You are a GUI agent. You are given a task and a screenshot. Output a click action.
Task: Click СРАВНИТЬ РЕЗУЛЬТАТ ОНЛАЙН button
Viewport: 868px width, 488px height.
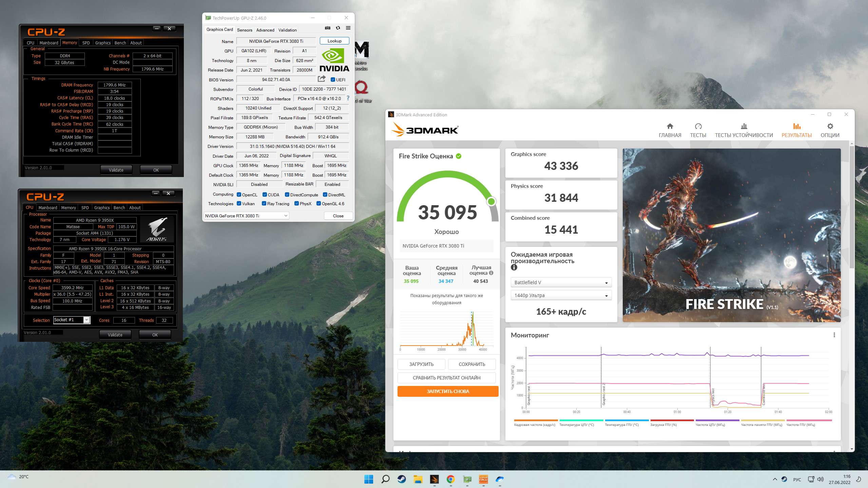446,378
